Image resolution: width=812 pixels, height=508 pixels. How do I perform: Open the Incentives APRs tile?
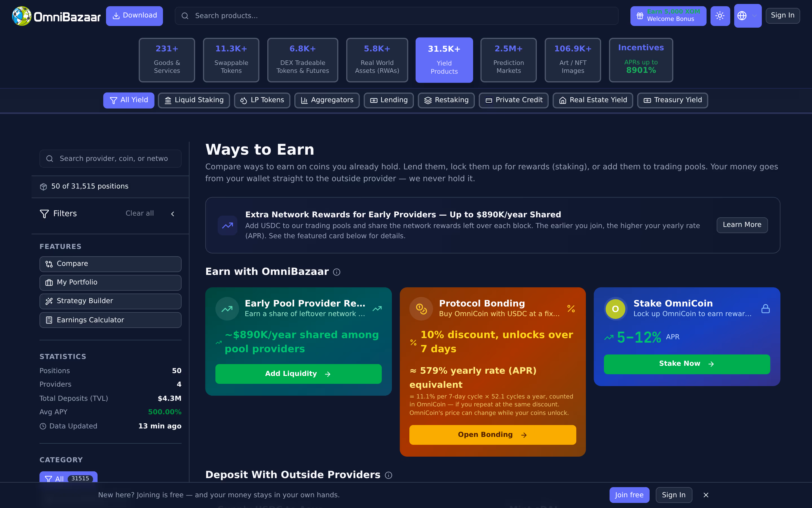pos(641,60)
